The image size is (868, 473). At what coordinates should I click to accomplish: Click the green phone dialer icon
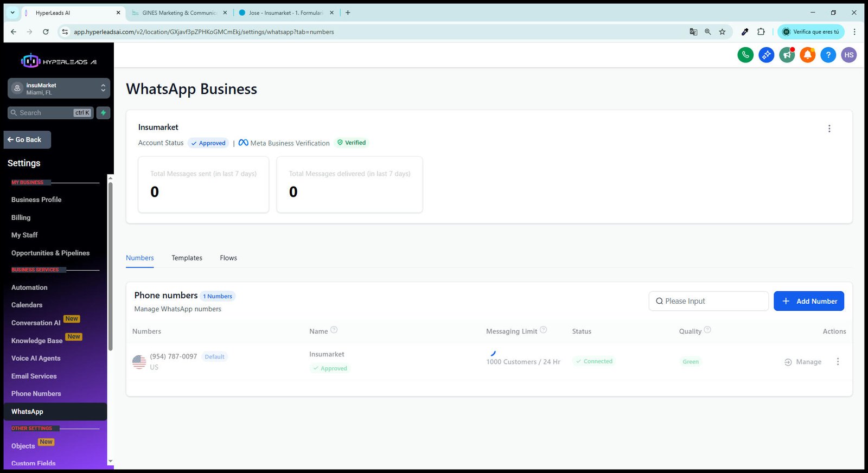tap(745, 55)
